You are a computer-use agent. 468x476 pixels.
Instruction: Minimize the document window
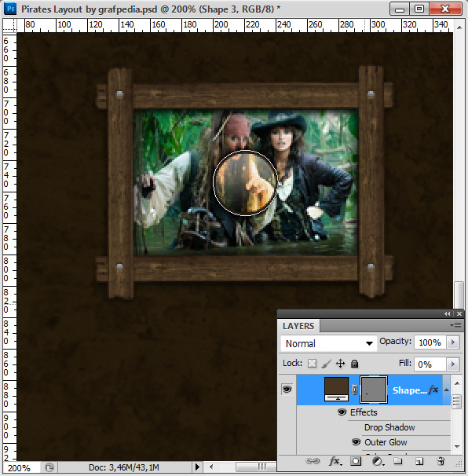[x=400, y=9]
